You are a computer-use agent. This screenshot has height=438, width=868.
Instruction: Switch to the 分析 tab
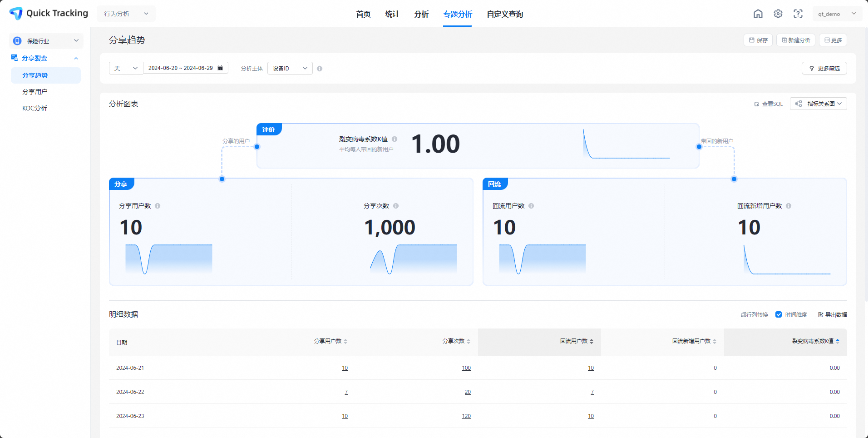point(421,14)
